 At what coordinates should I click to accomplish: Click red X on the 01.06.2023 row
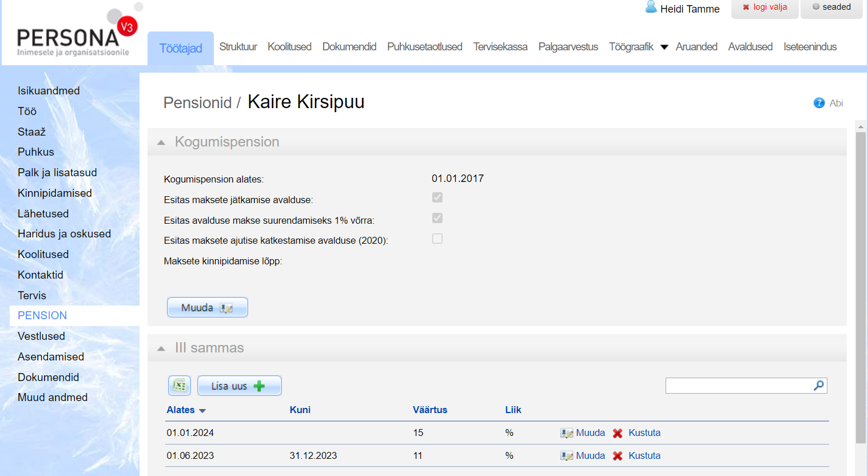pos(618,456)
